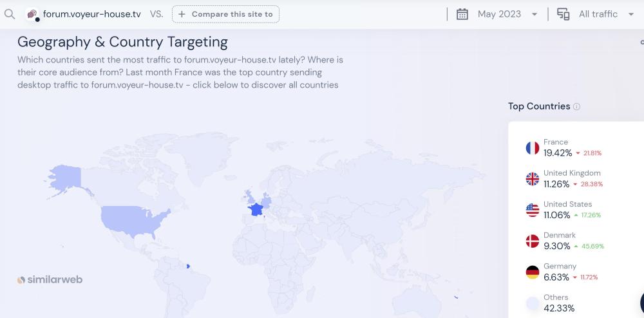The width and height of the screenshot is (644, 318).
Task: Click the Germany flag icon
Action: [532, 272]
